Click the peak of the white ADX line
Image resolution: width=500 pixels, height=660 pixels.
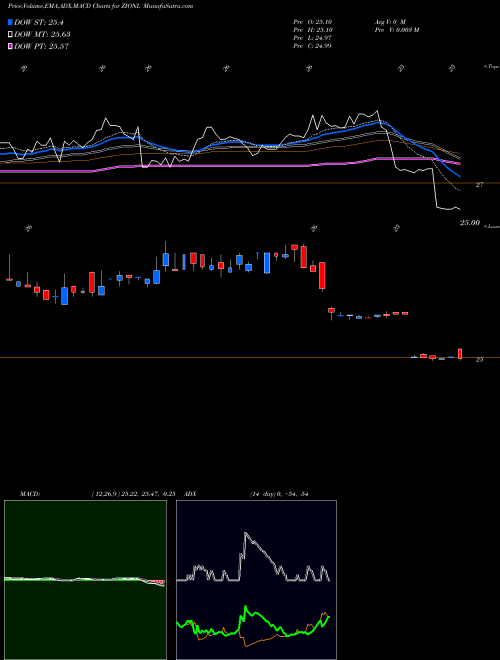[x=245, y=533]
